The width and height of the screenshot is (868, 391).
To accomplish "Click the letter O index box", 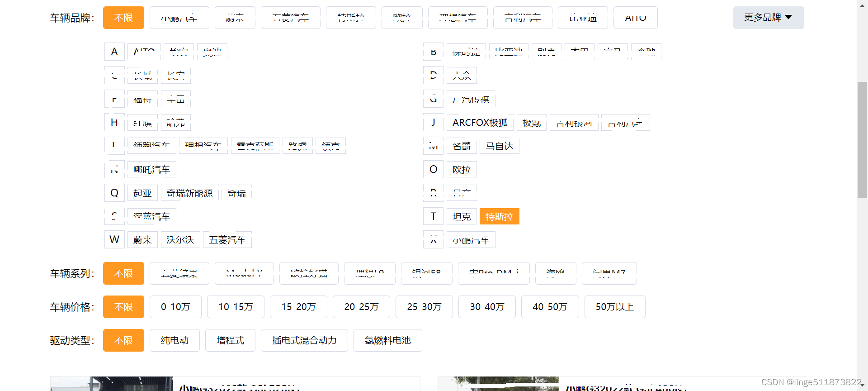I will pos(433,170).
